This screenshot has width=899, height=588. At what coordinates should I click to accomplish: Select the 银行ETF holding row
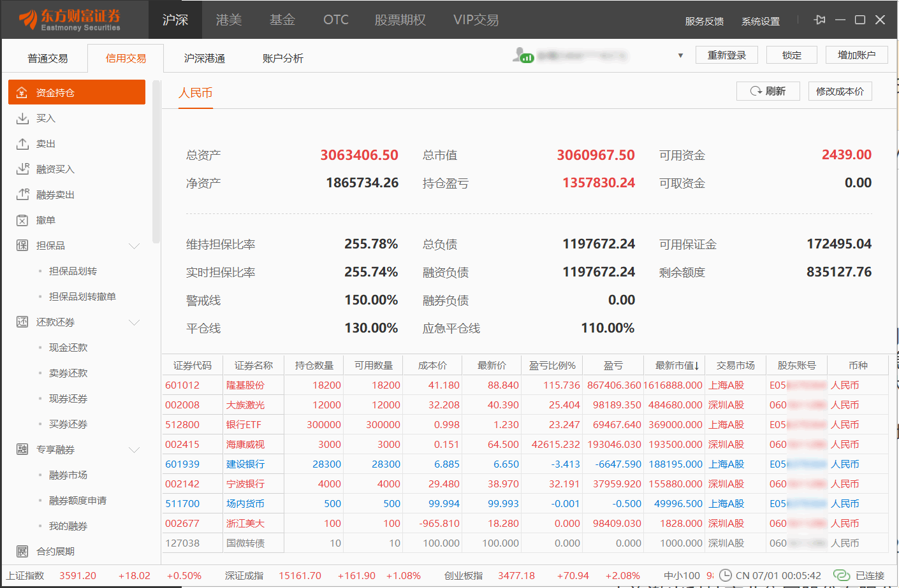tap(525, 425)
